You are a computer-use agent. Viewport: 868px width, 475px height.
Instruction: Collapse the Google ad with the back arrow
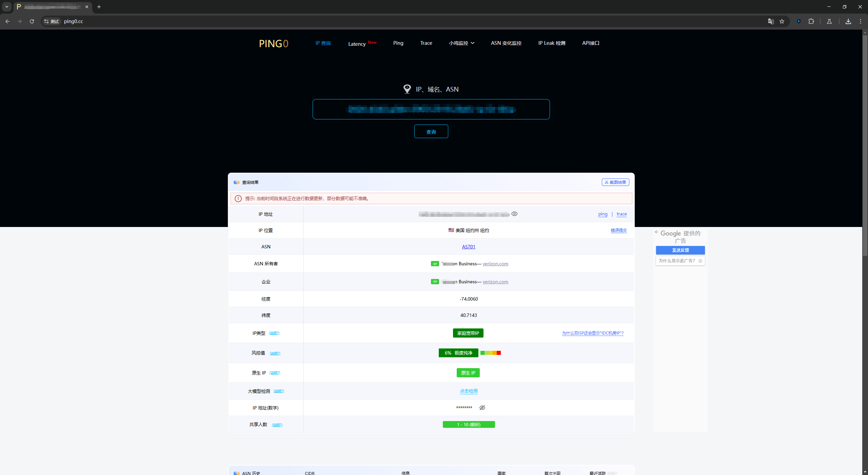coord(656,232)
